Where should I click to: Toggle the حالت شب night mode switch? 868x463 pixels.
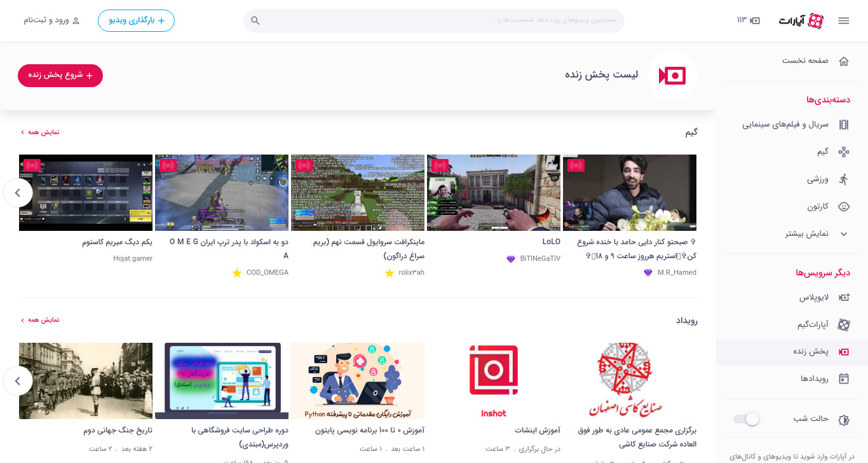(x=746, y=419)
